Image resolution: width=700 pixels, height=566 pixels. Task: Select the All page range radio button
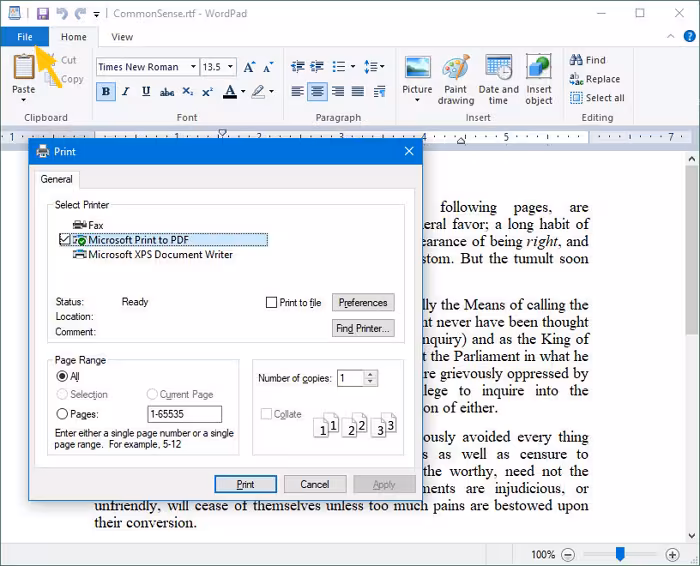pyautogui.click(x=62, y=376)
